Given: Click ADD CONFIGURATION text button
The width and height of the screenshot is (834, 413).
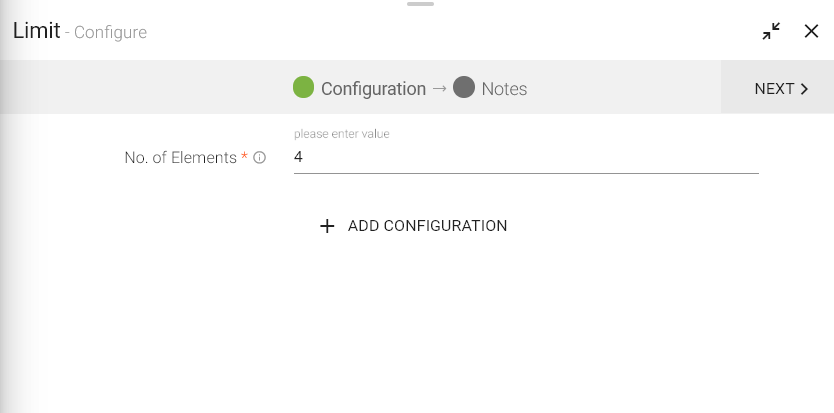Looking at the screenshot, I should [427, 226].
